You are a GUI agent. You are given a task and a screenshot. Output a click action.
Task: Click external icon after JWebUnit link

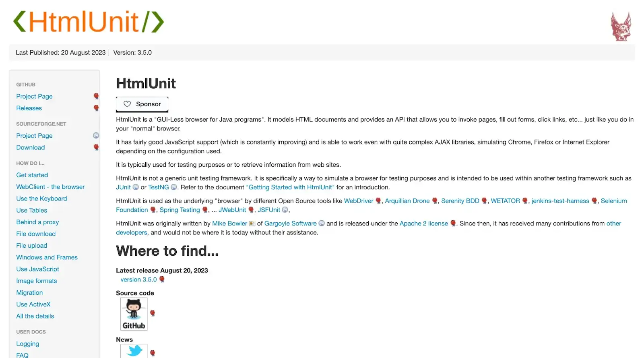tap(251, 210)
